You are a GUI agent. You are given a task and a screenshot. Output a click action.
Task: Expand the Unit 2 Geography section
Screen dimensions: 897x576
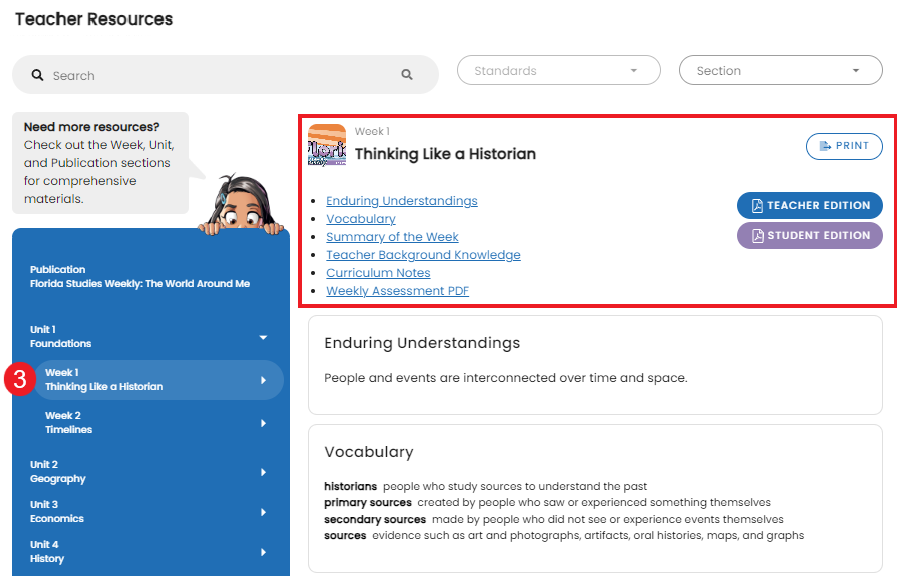[x=264, y=472]
